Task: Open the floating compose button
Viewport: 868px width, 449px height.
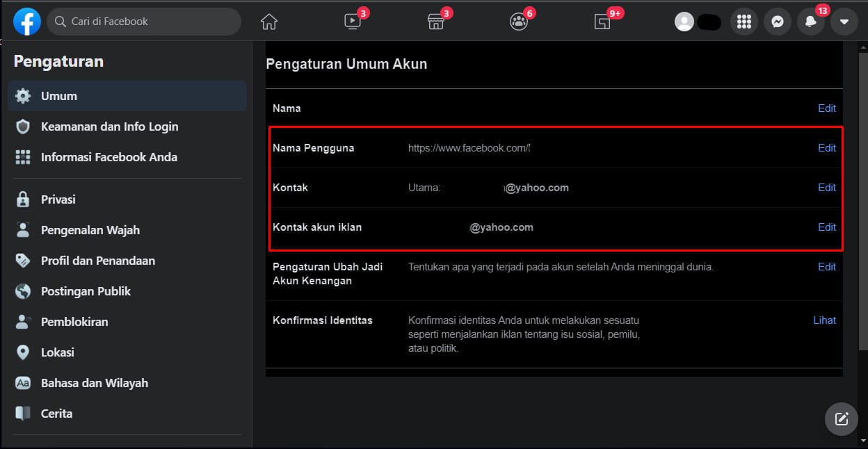Action: pyautogui.click(x=841, y=418)
